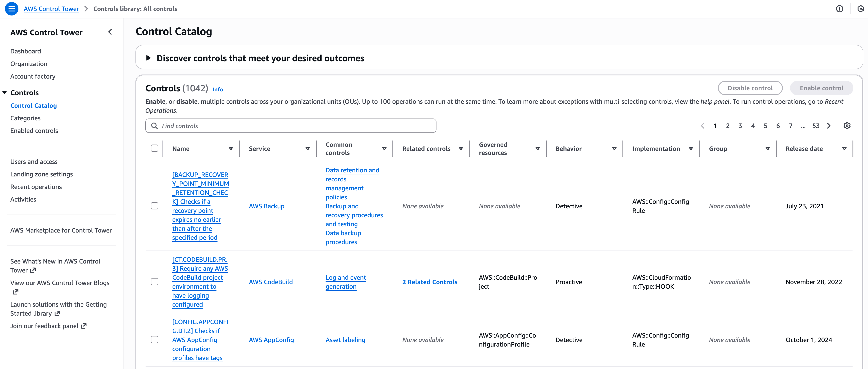Check the BACKUP_RECOVERY_POINT control row
Viewport: 868px width, 369px height.
click(154, 206)
